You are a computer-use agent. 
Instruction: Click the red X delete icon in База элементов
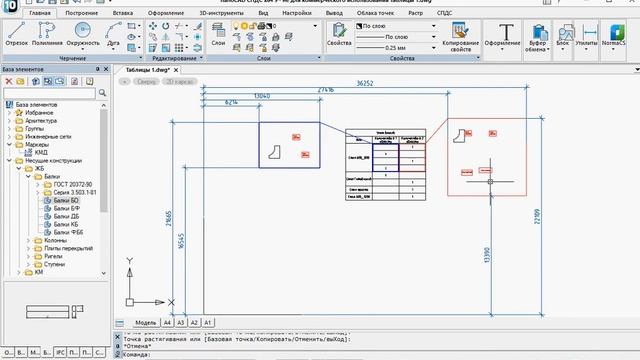coord(9,82)
